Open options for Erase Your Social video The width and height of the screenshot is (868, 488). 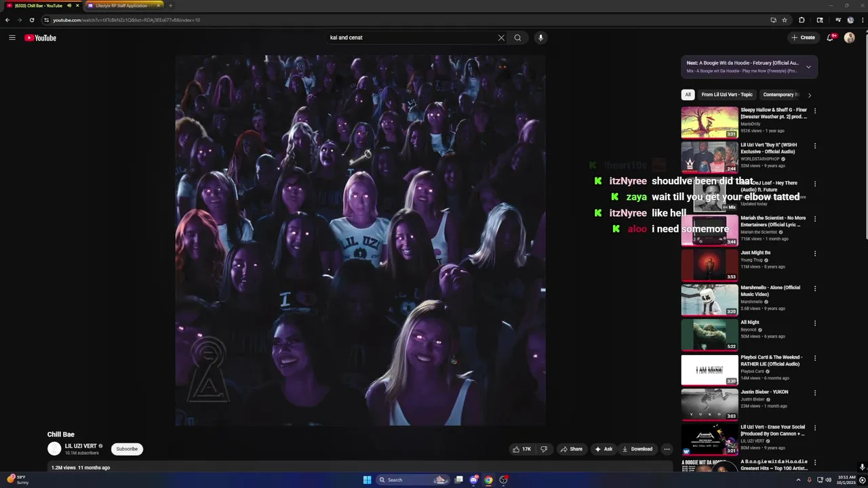click(815, 428)
